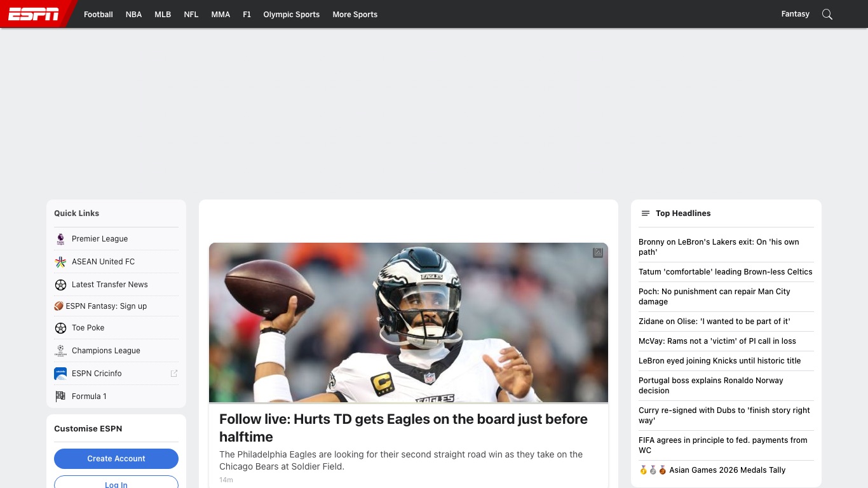
Task: Open 'Poch: No punishment can repair Man City damage'
Action: pos(714,297)
